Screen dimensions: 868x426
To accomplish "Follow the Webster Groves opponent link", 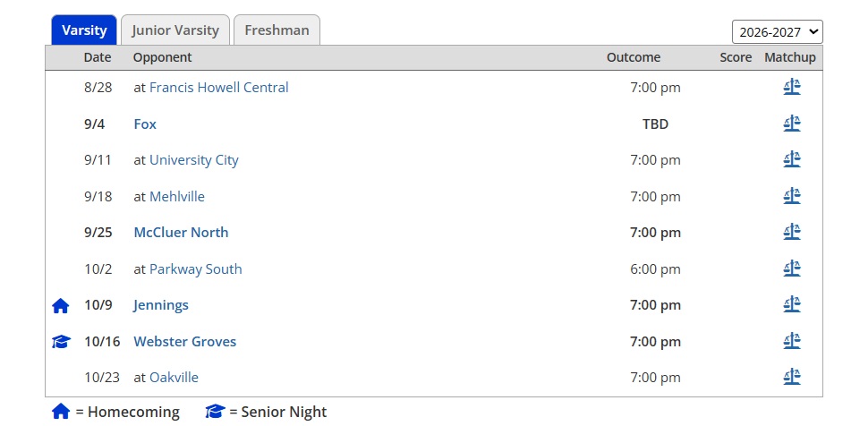I will click(185, 341).
